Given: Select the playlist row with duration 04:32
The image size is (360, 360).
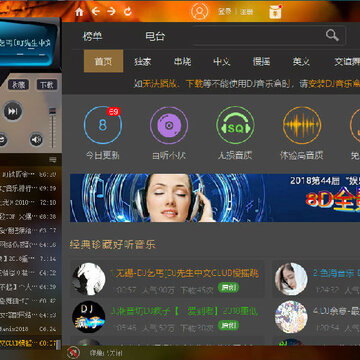Looking at the screenshot, I should (28, 273).
